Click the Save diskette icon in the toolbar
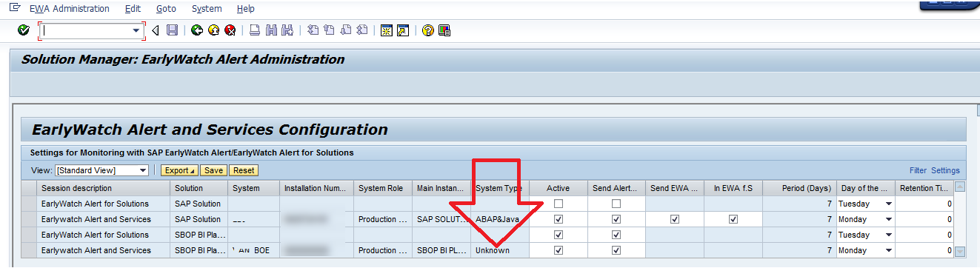Viewport: 980px width, 268px height. [x=173, y=30]
